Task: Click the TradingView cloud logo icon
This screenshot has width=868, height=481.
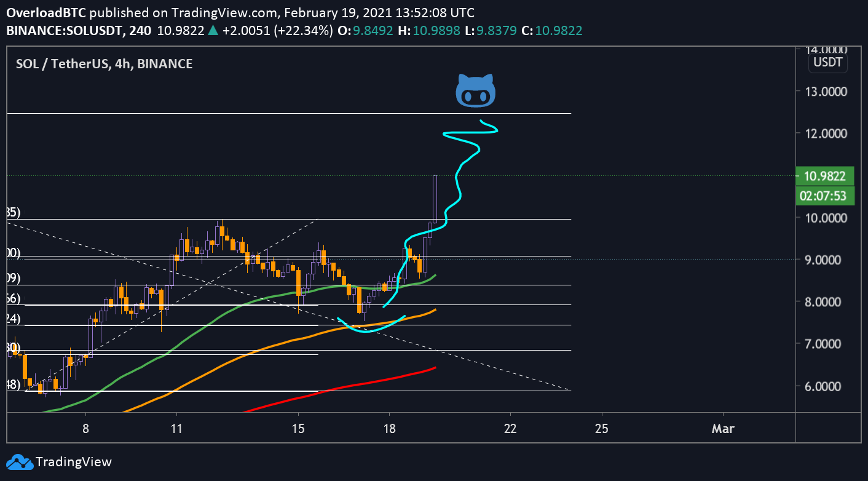Action: click(x=19, y=462)
